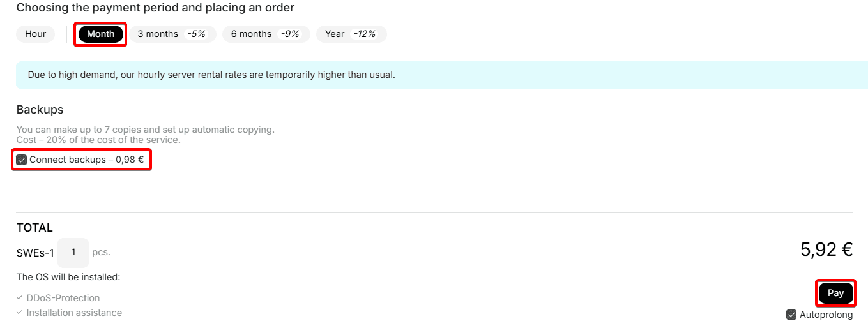868x328 pixels.
Task: Click the DDoS-Protection feature text
Action: click(x=63, y=298)
